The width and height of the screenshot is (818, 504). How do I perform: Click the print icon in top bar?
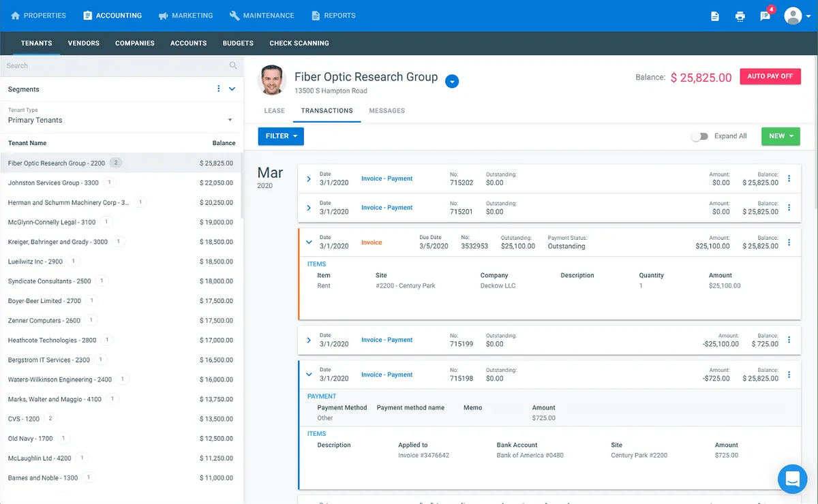pos(740,16)
